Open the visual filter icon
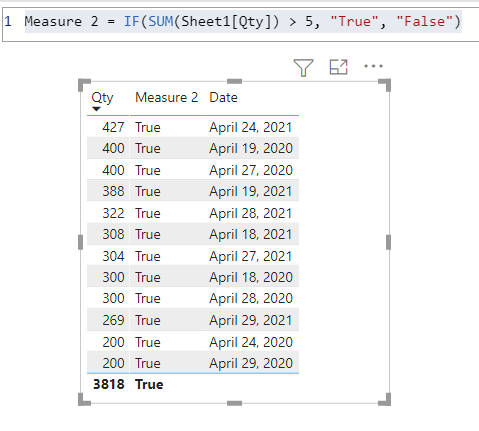Viewport: 479px width, 431px height. 303,67
